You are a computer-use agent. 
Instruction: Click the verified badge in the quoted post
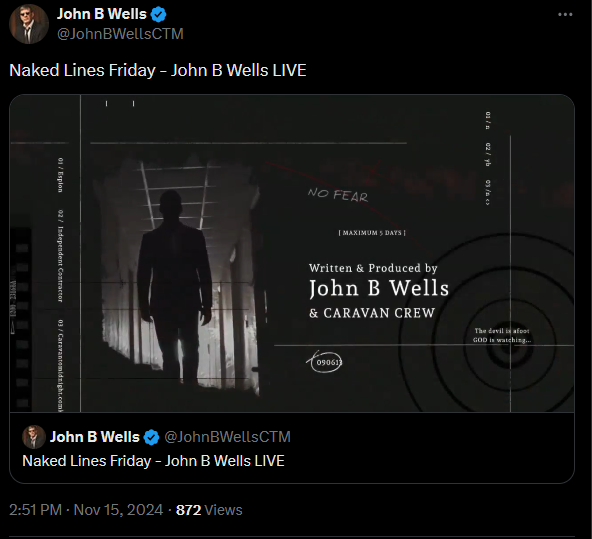pos(152,437)
